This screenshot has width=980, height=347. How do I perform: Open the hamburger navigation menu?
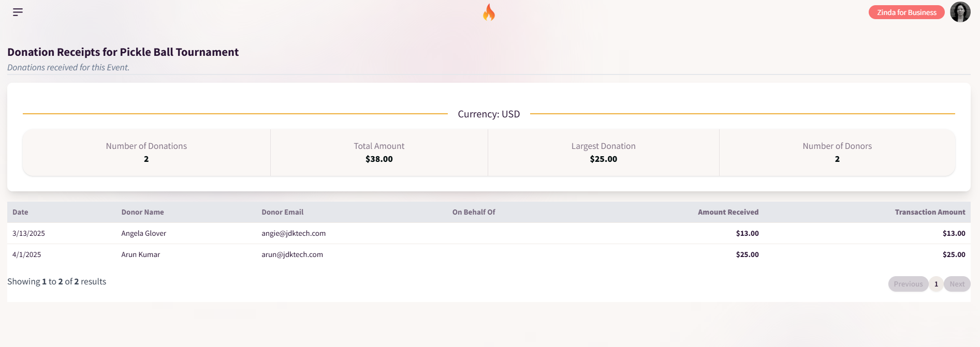click(x=18, y=12)
